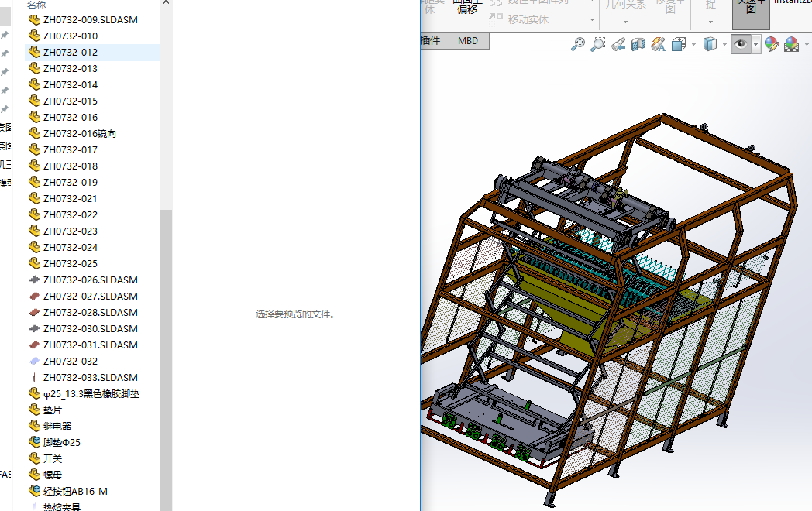This screenshot has height=511, width=812.
Task: Click part icon of 脚垫Φ25
Action: [x=34, y=442]
